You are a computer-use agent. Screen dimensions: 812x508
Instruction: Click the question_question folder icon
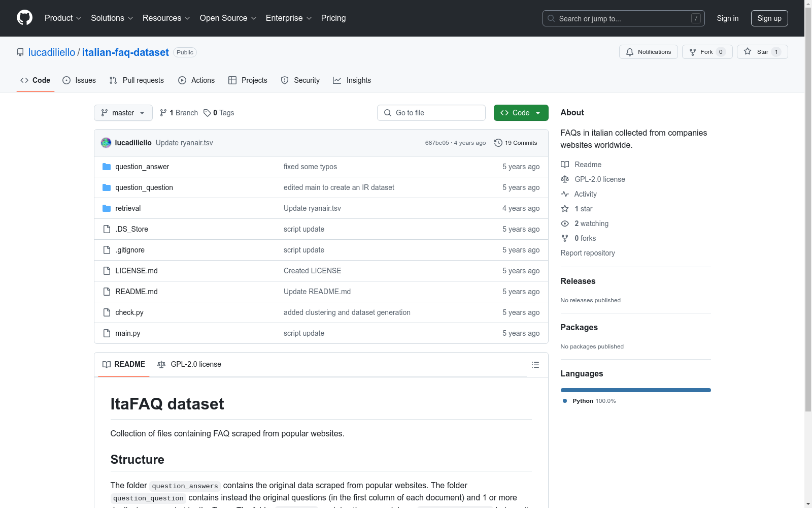(x=107, y=187)
